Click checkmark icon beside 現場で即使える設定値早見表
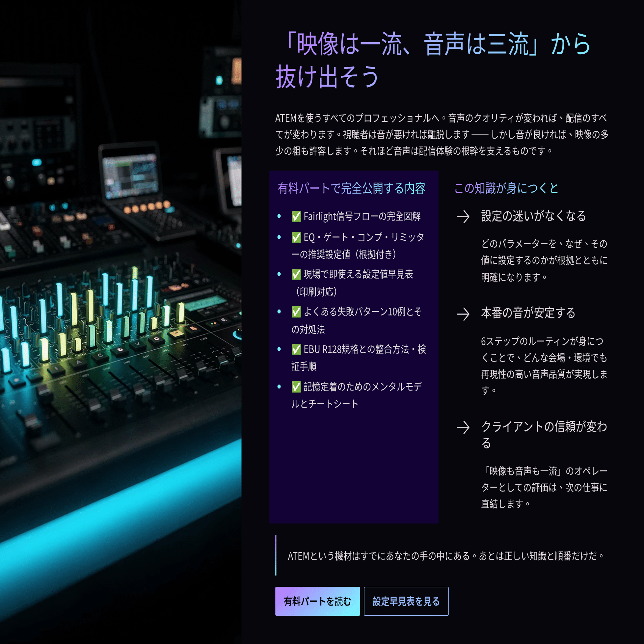Screen dimensions: 644x644 296,274
